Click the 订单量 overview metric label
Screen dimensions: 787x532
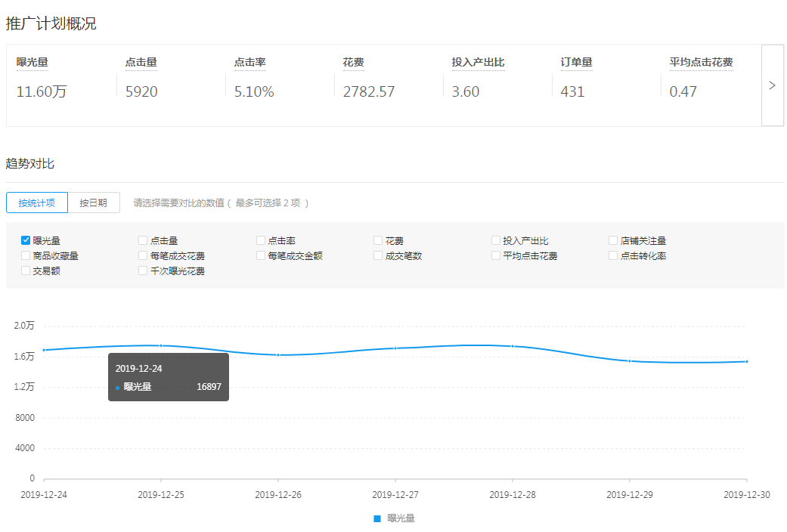coord(576,62)
